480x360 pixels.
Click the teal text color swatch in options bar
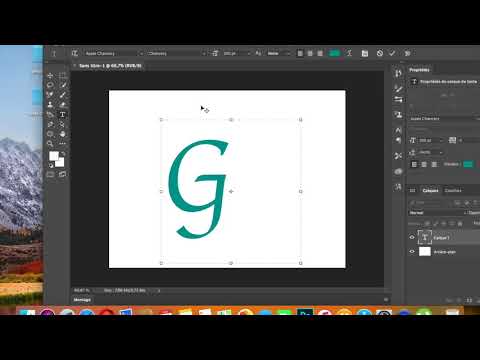(x=334, y=53)
